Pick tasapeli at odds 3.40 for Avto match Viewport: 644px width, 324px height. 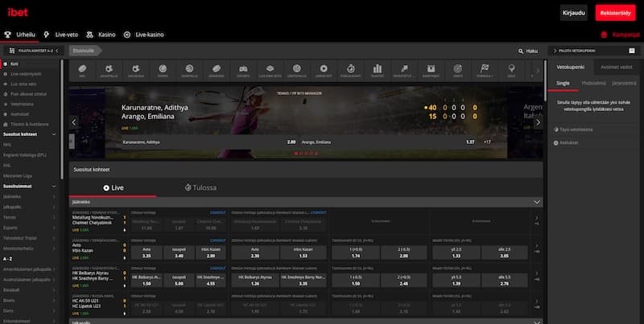[x=179, y=252]
